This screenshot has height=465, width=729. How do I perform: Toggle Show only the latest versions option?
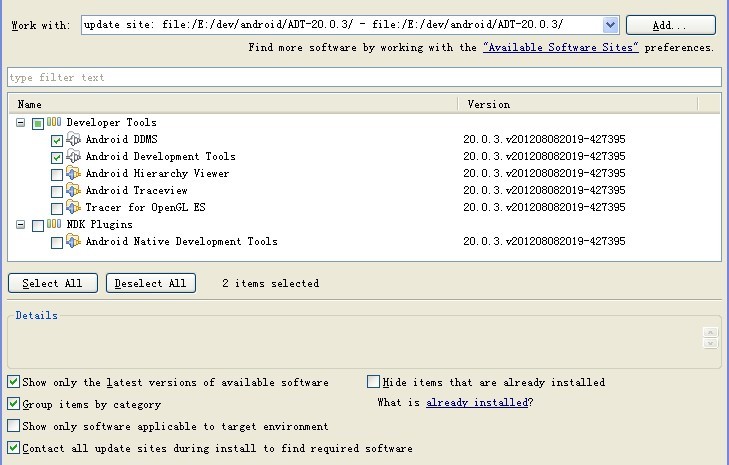tap(13, 382)
